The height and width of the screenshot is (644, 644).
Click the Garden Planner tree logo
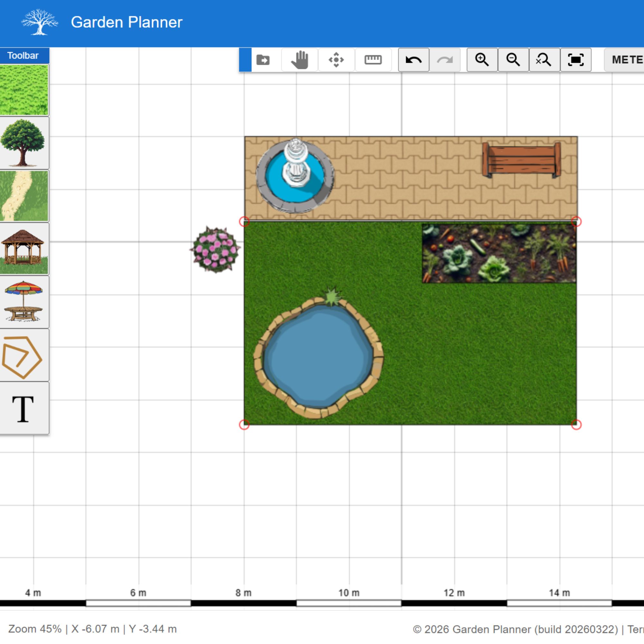(40, 22)
